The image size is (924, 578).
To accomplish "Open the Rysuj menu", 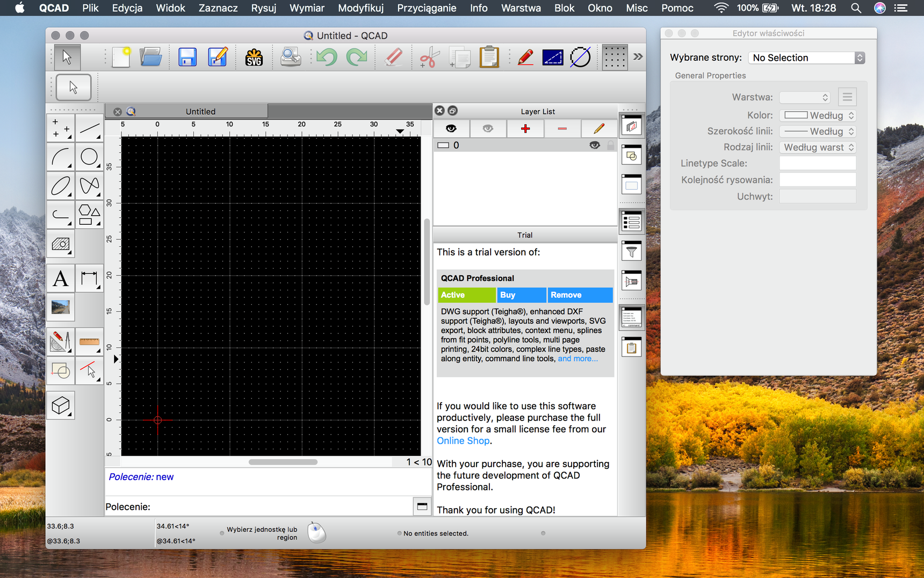I will point(263,8).
